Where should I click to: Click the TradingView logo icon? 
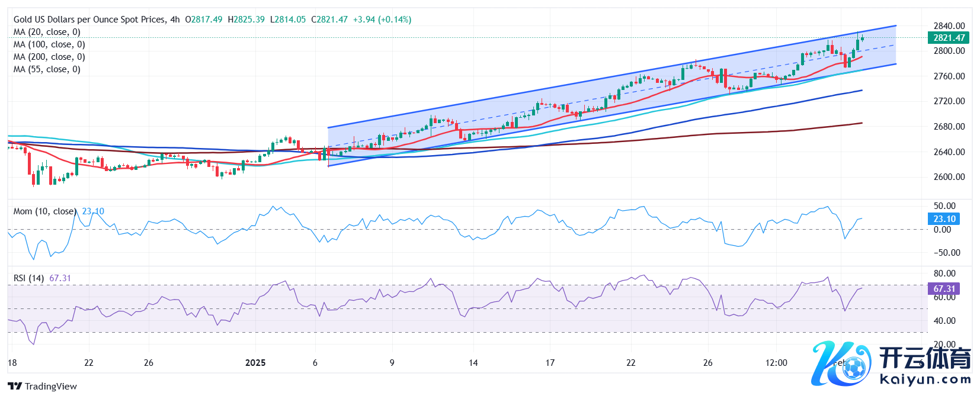[x=15, y=387]
